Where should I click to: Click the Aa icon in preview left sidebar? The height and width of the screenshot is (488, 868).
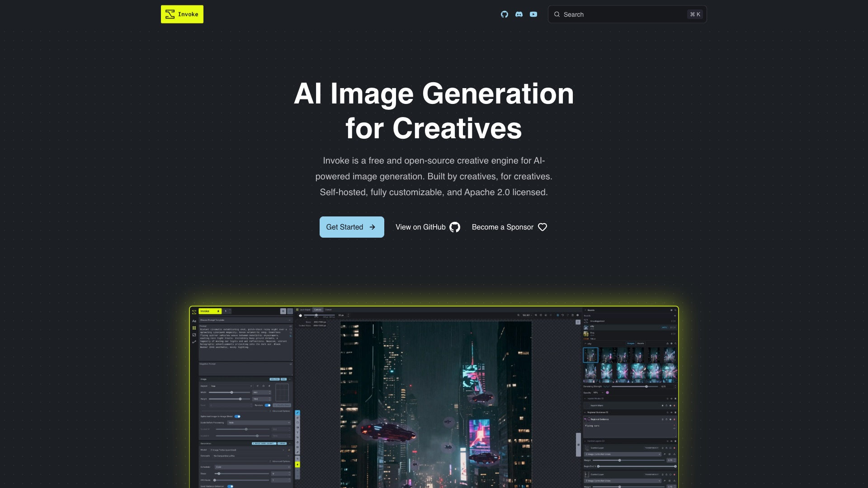(194, 321)
